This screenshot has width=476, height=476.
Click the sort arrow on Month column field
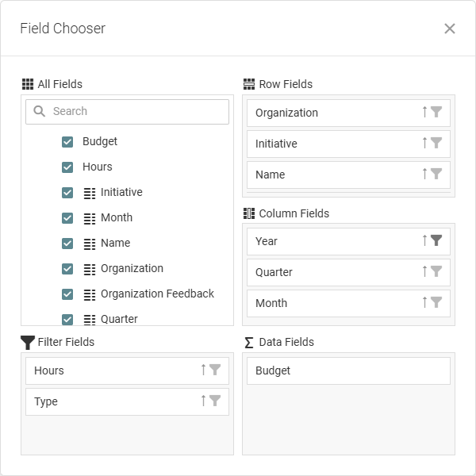424,303
